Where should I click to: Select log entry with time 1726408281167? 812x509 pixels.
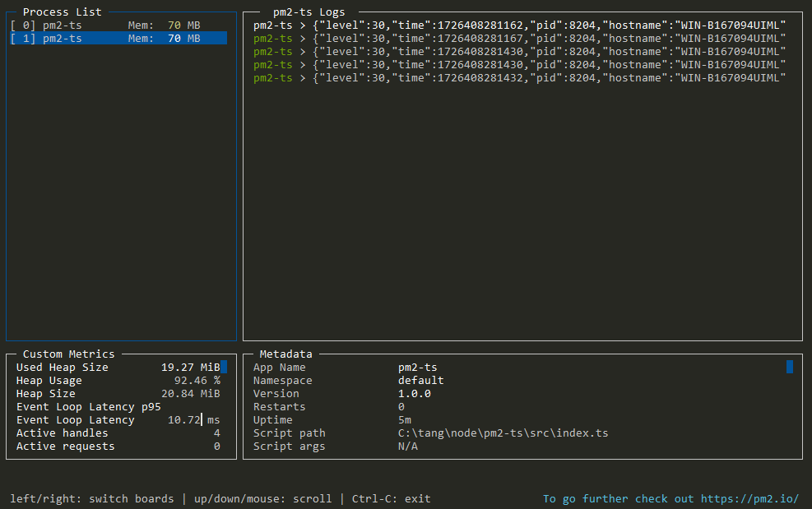click(x=518, y=39)
